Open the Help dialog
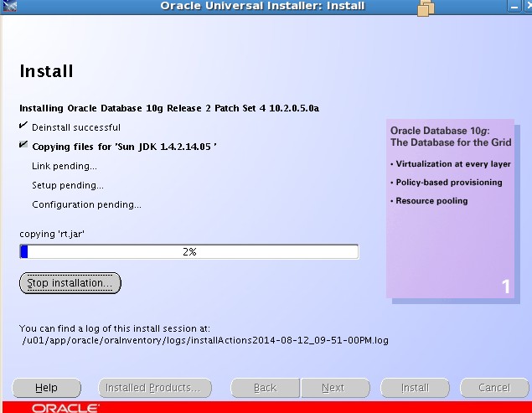The width and height of the screenshot is (532, 413). point(46,388)
